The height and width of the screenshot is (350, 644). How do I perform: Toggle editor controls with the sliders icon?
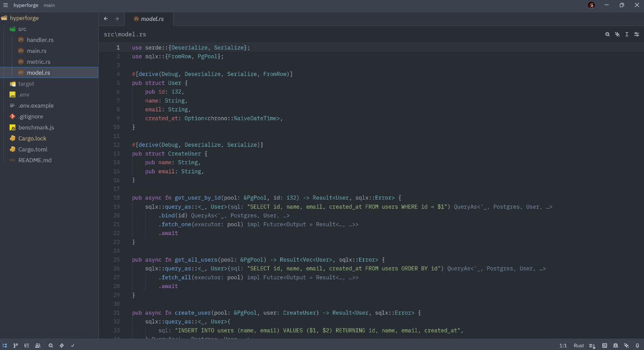(636, 34)
